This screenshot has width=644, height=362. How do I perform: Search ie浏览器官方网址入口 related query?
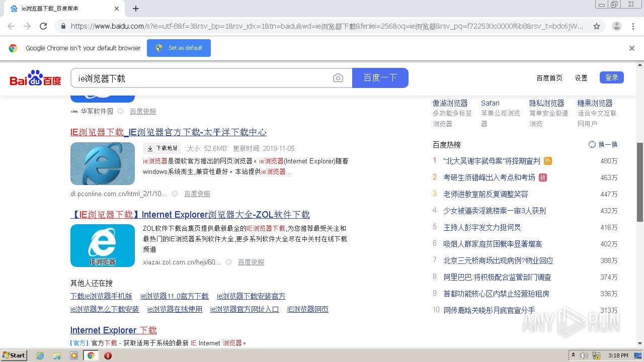pos(245,309)
